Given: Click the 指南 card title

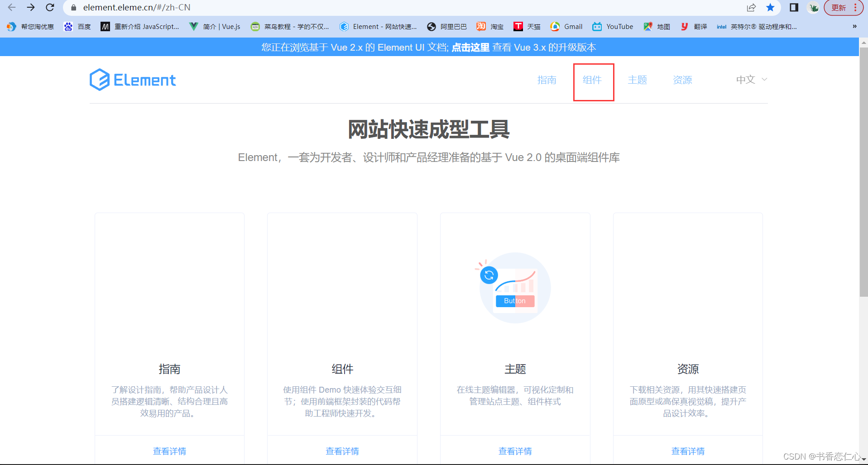Looking at the screenshot, I should 169,369.
